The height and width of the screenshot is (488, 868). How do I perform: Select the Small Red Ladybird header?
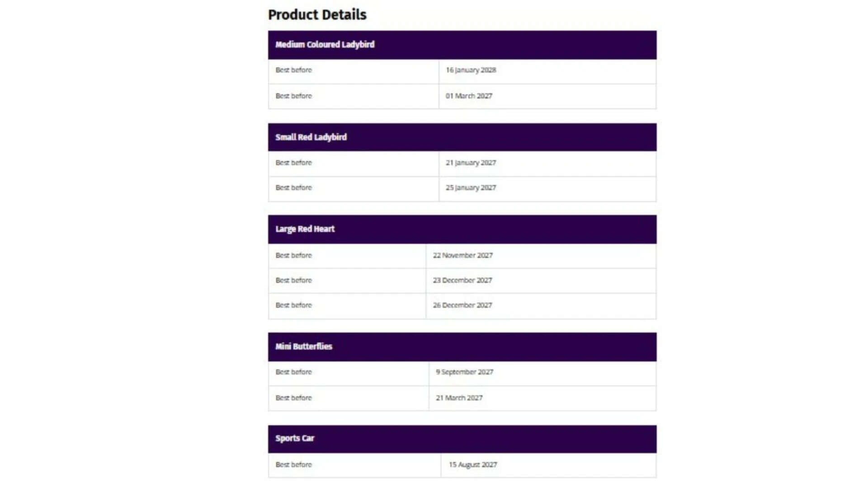(x=462, y=137)
